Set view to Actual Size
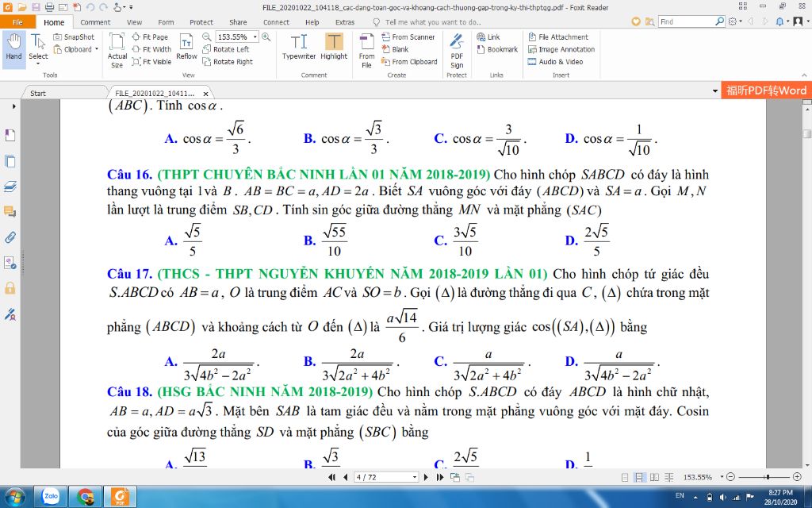The image size is (812, 508). pyautogui.click(x=117, y=50)
